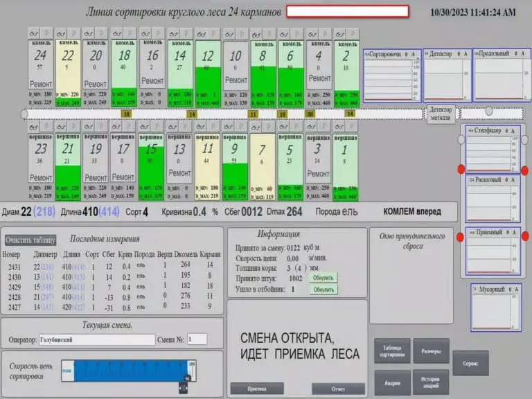Click the glasses icon above pocket 12
The image size is (532, 399).
[x=201, y=34]
